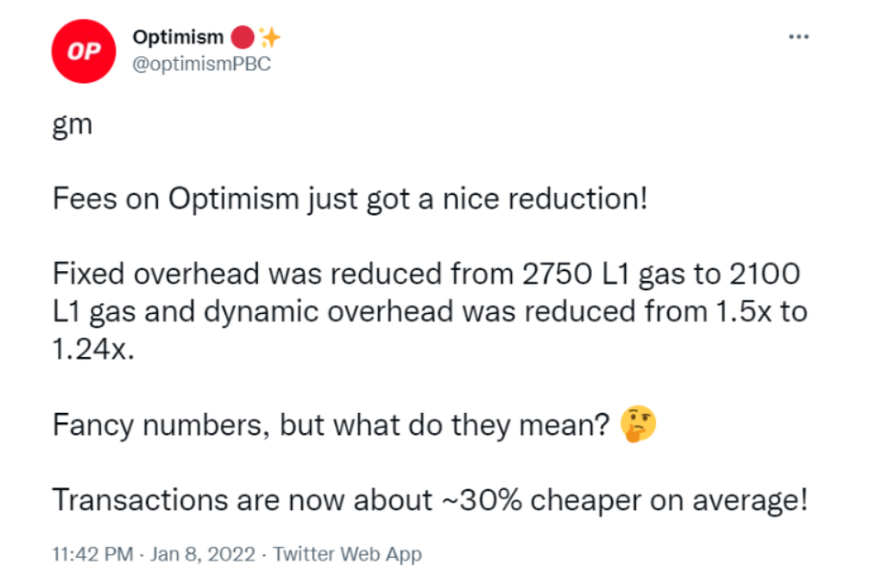Click the number 2100 in the tweet
Viewport: 886px width, 588px height.
765,274
